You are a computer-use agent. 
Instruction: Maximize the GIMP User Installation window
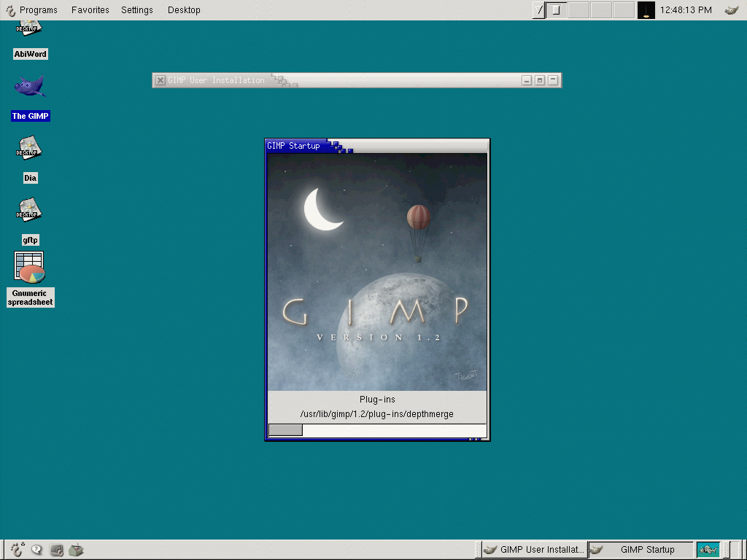(540, 80)
